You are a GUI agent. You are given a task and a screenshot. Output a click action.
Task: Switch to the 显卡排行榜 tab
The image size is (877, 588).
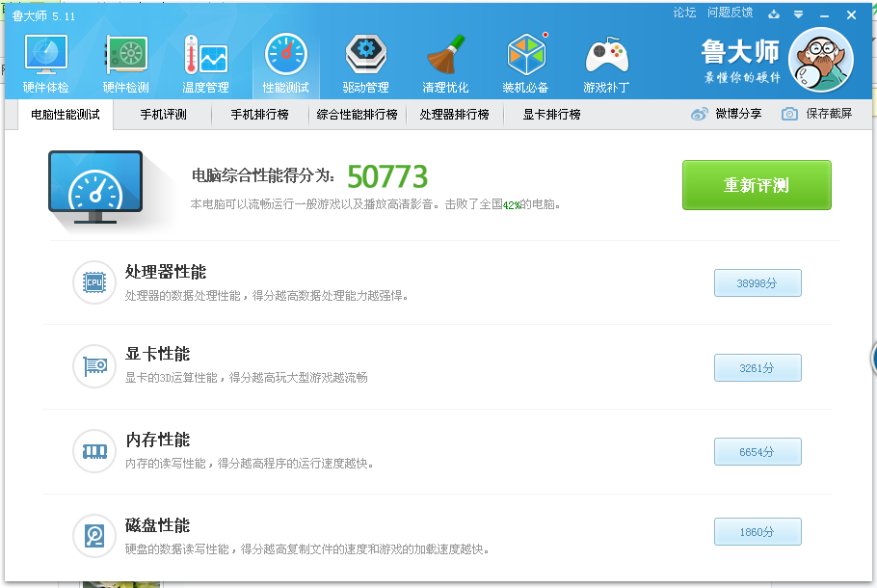(x=552, y=115)
